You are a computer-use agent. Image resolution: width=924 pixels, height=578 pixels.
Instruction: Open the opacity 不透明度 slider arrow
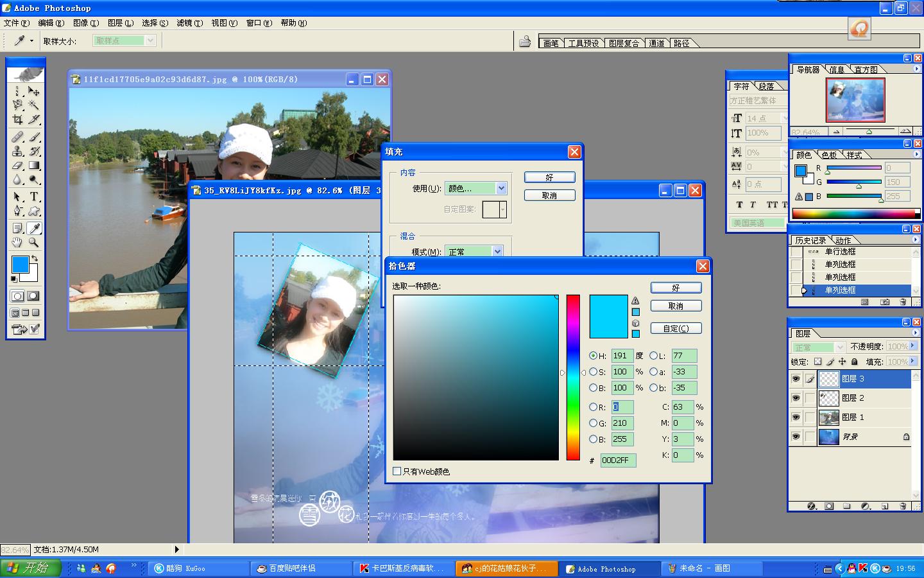[x=912, y=346]
